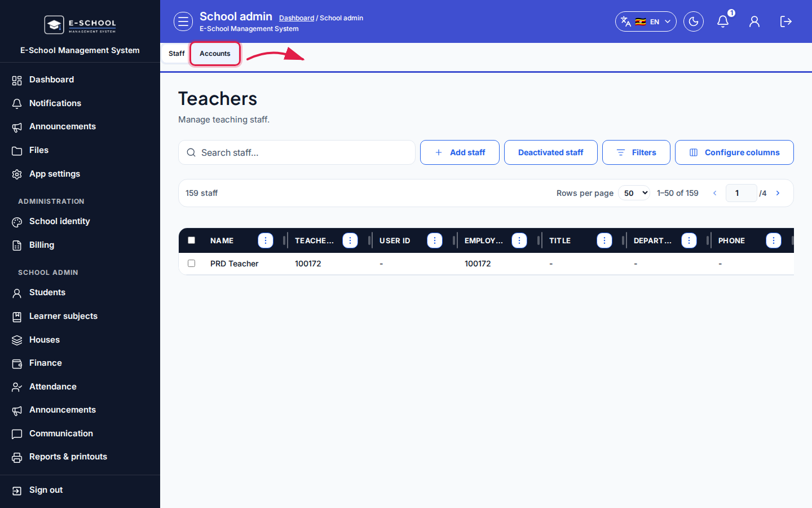Open Dashboard in the sidebar
This screenshot has width=812, height=508.
click(x=80, y=80)
